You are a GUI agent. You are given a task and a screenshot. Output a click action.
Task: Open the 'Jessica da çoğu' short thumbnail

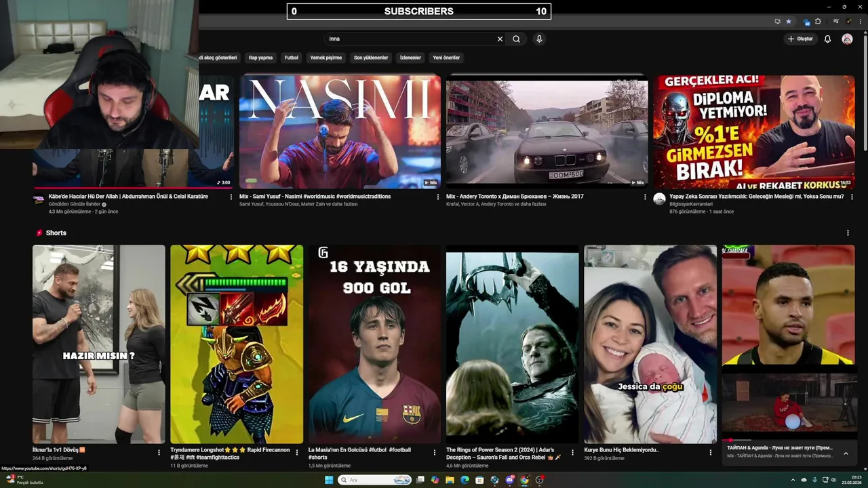(x=650, y=344)
